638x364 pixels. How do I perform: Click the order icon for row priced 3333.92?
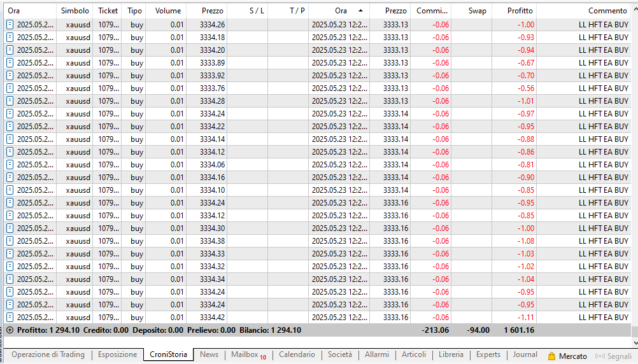pos(10,76)
